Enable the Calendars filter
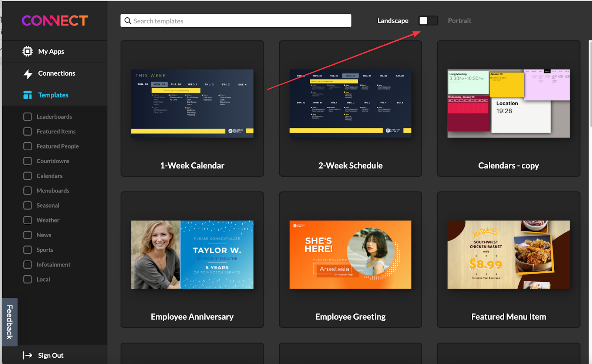 click(x=27, y=176)
